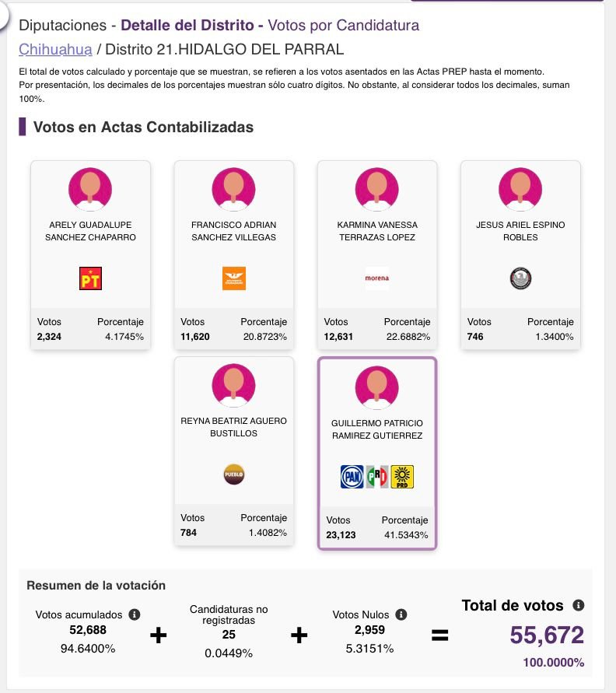Image resolution: width=616 pixels, height=693 pixels.
Task: Open Jesus Ariel Espino Robles candidate name
Action: 520,231
